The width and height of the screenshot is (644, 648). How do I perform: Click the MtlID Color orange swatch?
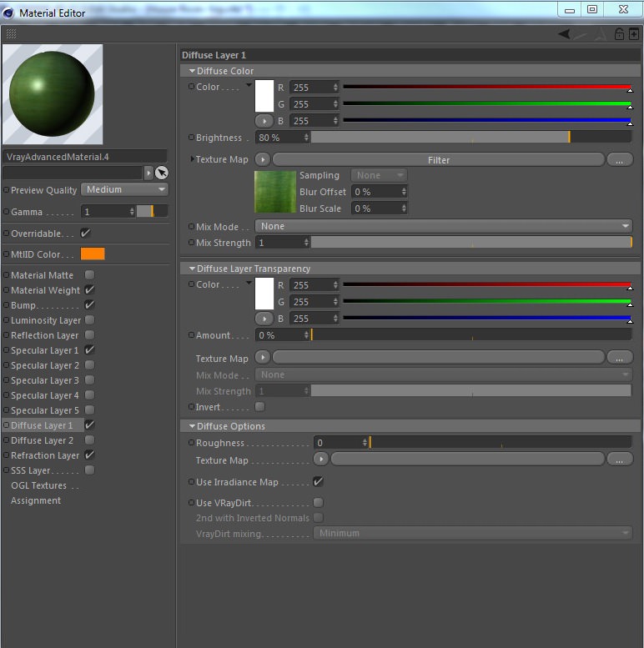[93, 254]
